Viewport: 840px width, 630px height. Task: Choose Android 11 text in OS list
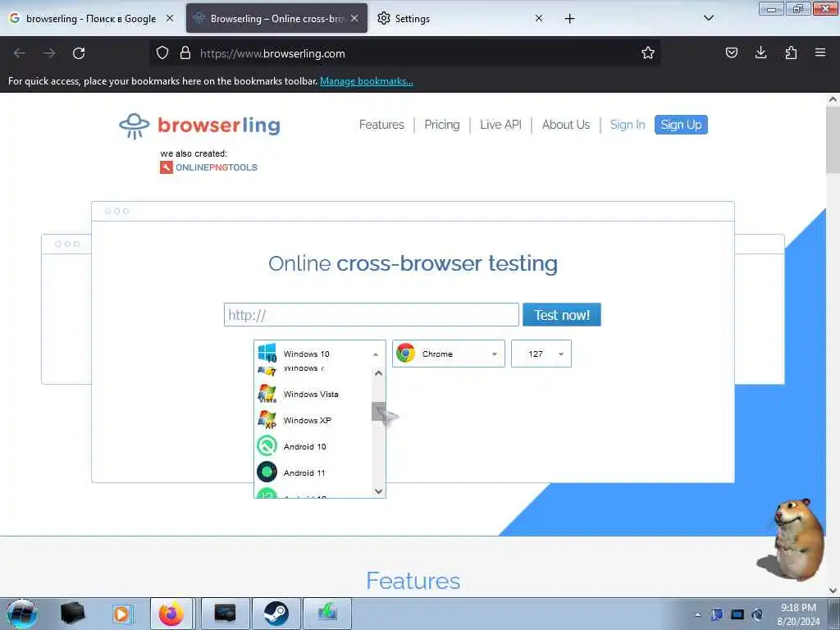[x=304, y=472]
